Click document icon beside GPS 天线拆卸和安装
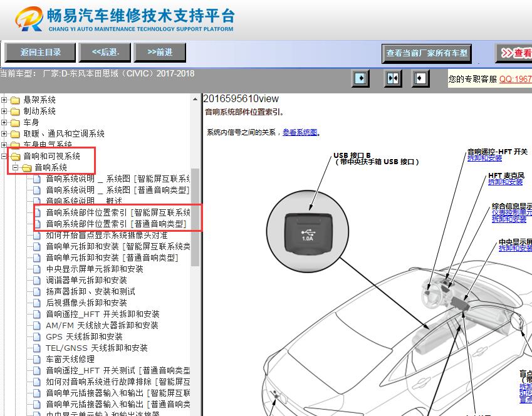Screen dimensions: 532x416 point(37,336)
